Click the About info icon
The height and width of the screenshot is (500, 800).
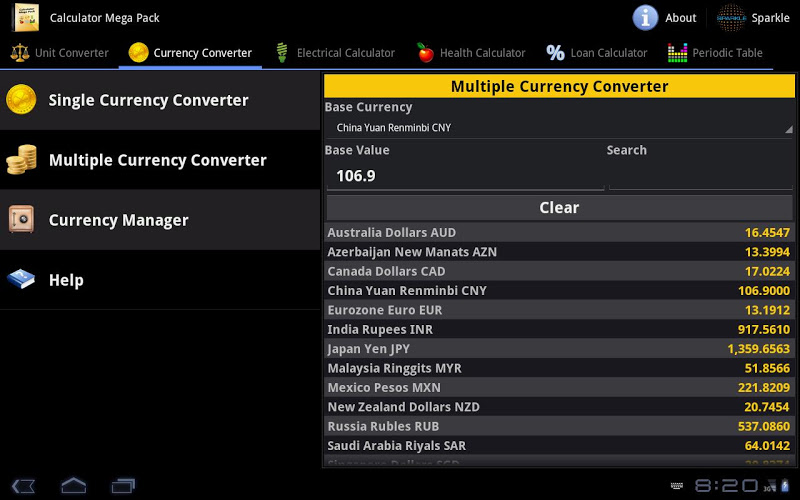click(x=645, y=18)
